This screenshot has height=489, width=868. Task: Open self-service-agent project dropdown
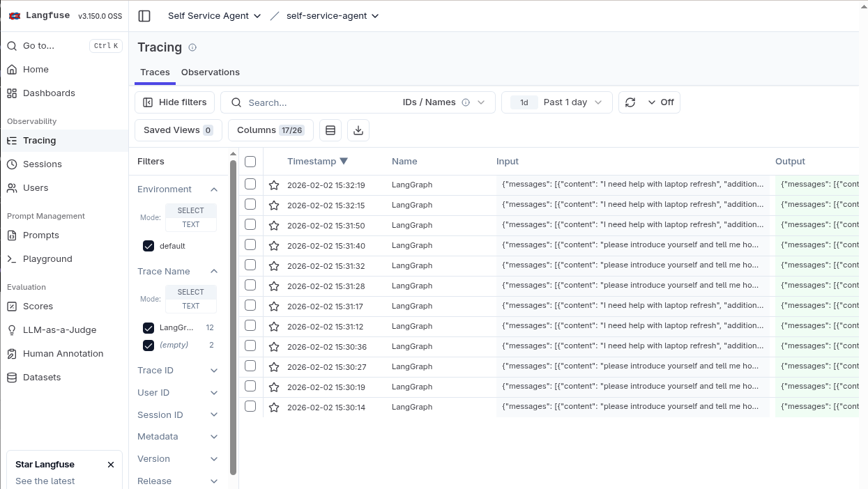[333, 15]
